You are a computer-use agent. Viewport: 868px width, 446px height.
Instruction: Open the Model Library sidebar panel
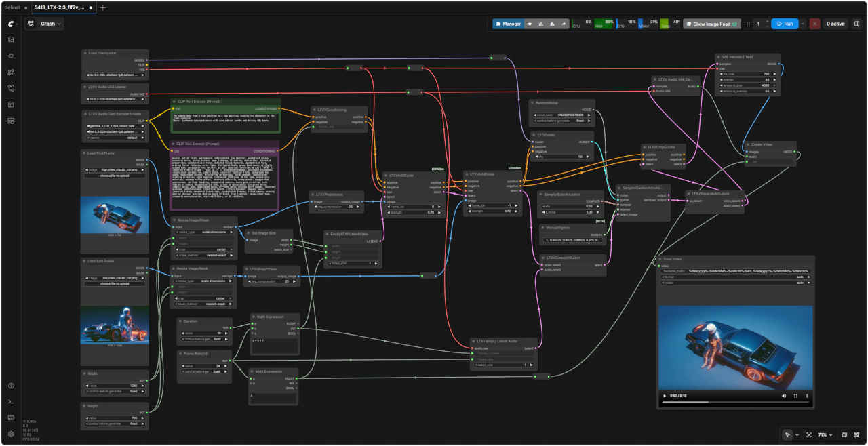tap(11, 72)
